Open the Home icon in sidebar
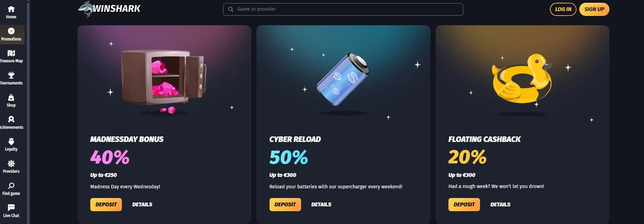The height and width of the screenshot is (224, 644). pyautogui.click(x=11, y=9)
